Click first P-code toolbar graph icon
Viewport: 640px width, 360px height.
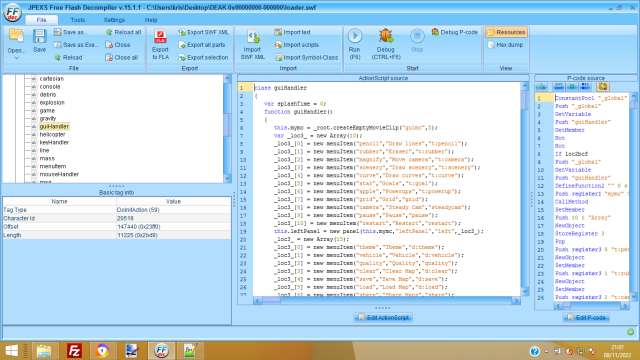[x=542, y=87]
